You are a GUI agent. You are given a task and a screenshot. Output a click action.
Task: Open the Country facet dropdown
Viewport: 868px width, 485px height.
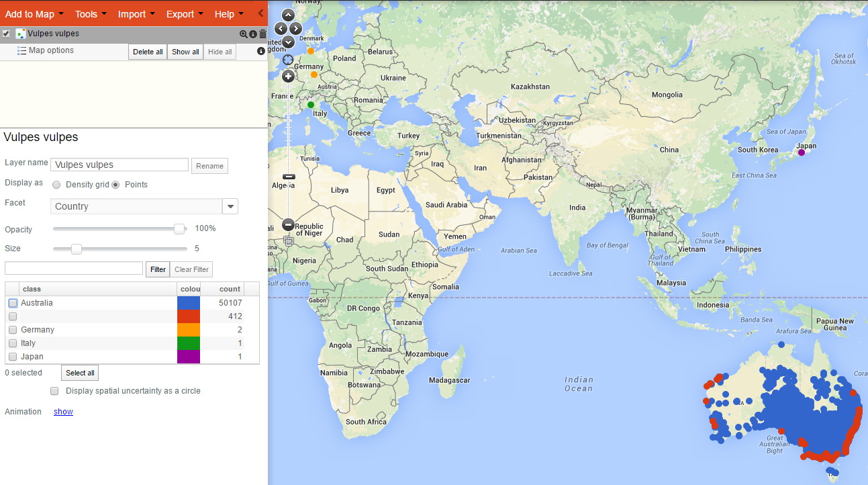(230, 206)
